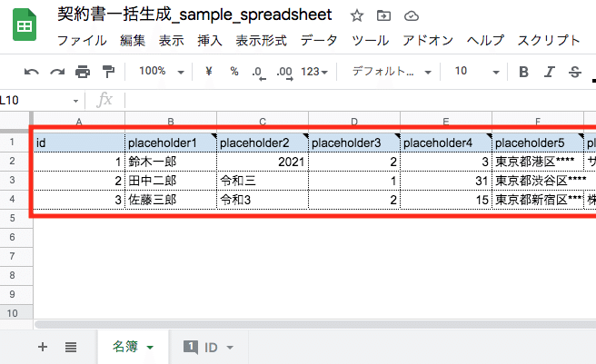Viewport: 596px width, 364px height.
Task: Select the cell with value 31
Action: point(446,181)
